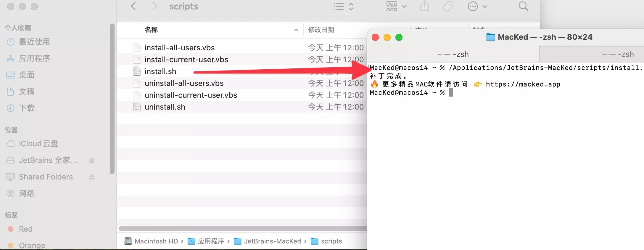Click scripts folder in path bar
The width and height of the screenshot is (644, 250).
tap(326, 241)
